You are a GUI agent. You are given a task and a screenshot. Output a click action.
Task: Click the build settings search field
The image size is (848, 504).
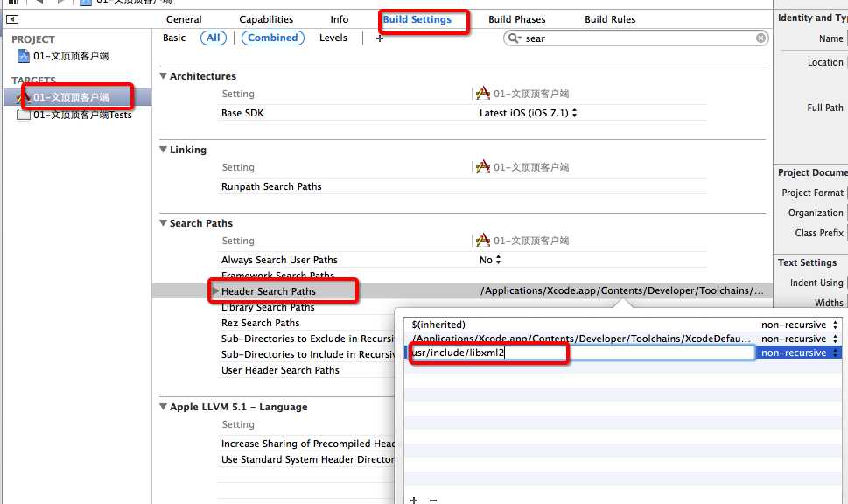pos(638,38)
